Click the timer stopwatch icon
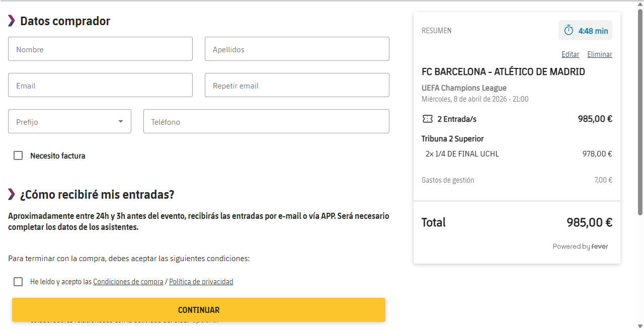 (x=569, y=31)
